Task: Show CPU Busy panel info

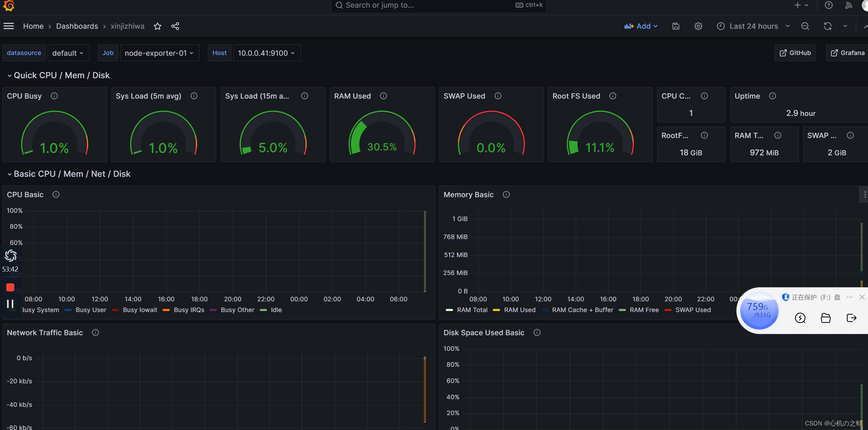Action: click(x=54, y=96)
